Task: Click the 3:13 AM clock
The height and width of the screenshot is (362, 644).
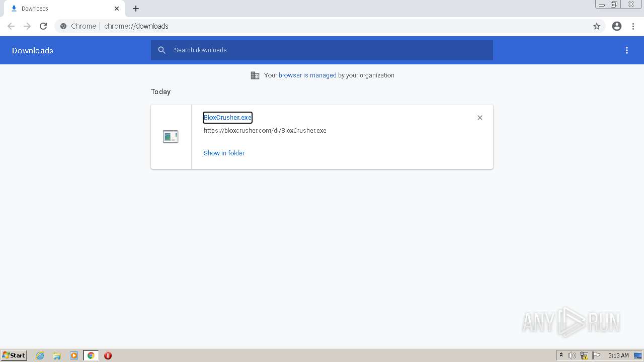Action: (618, 355)
